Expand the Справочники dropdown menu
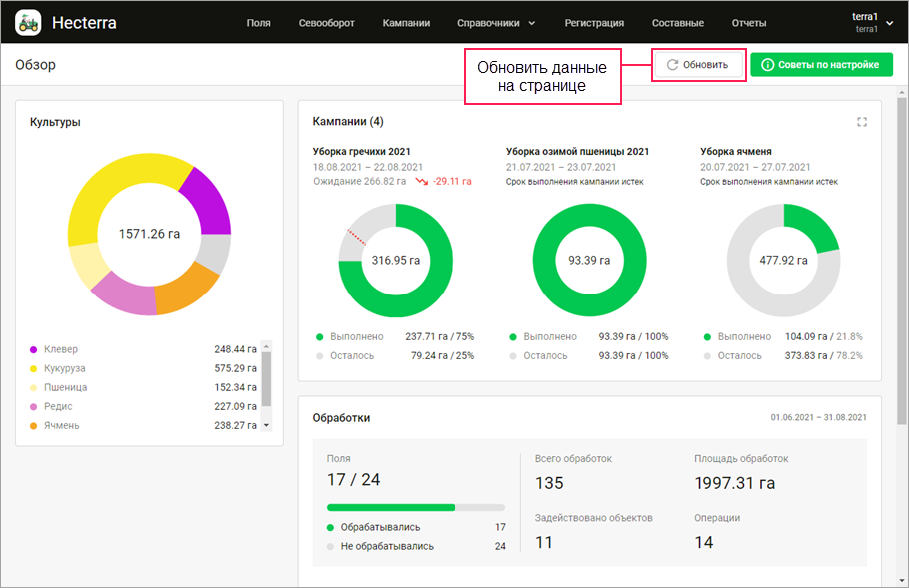 pos(496,23)
